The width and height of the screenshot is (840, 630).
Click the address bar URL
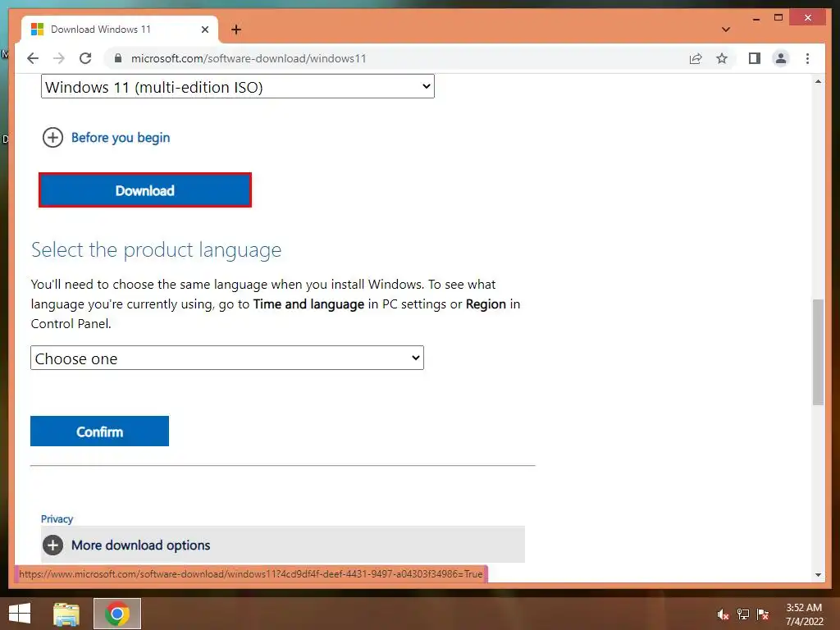point(249,58)
